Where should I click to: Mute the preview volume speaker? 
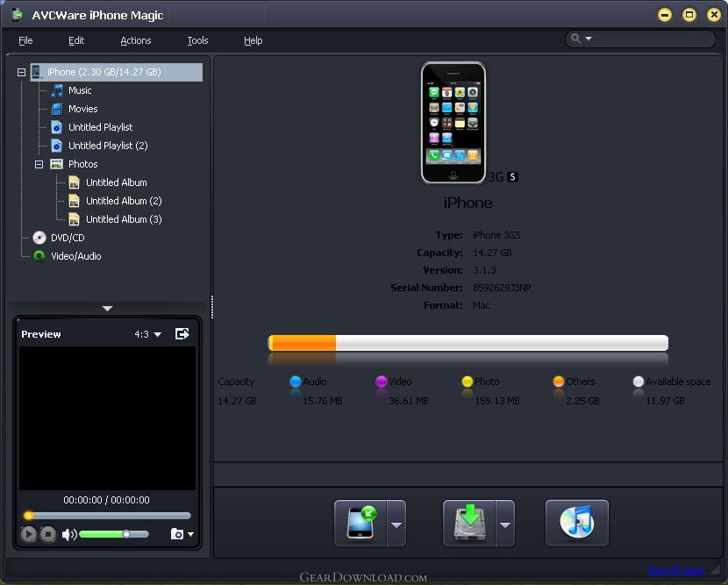[69, 535]
